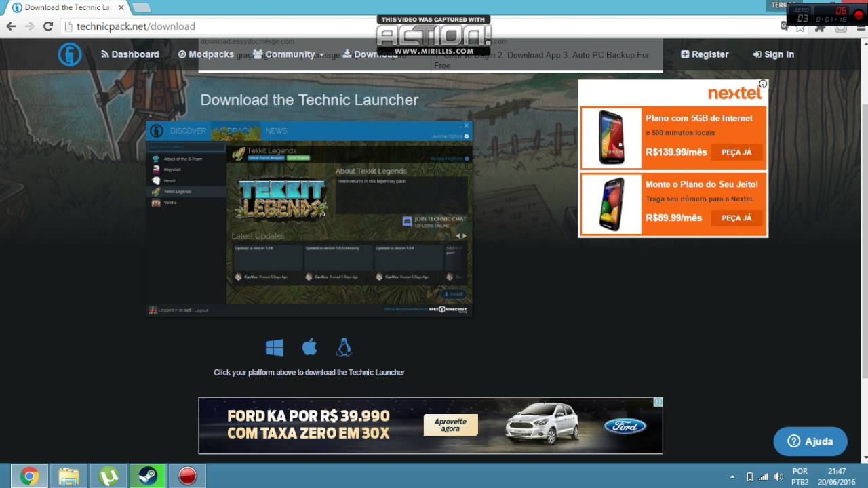Open the Sign In page
This screenshot has width=868, height=488.
point(773,54)
